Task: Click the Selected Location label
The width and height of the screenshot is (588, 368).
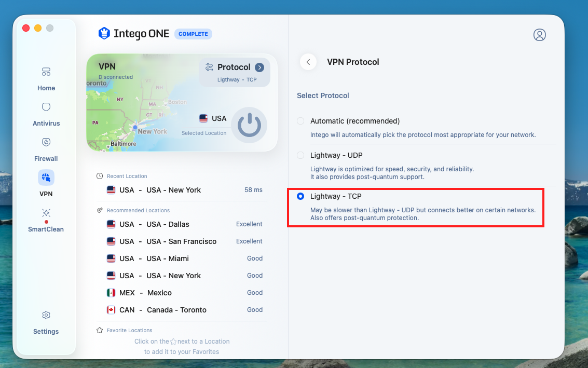Action: (x=204, y=133)
